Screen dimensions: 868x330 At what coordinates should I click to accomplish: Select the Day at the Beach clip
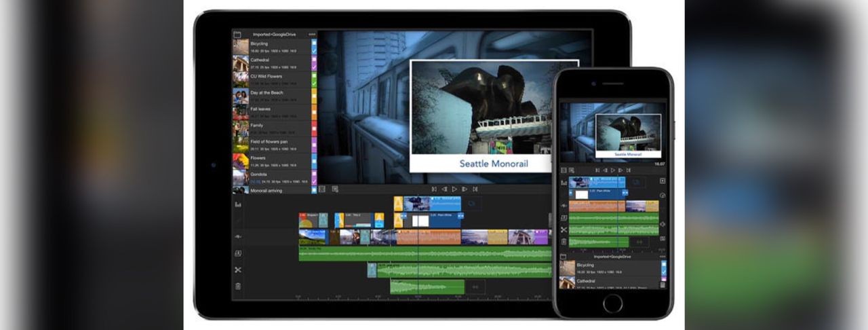(272, 95)
